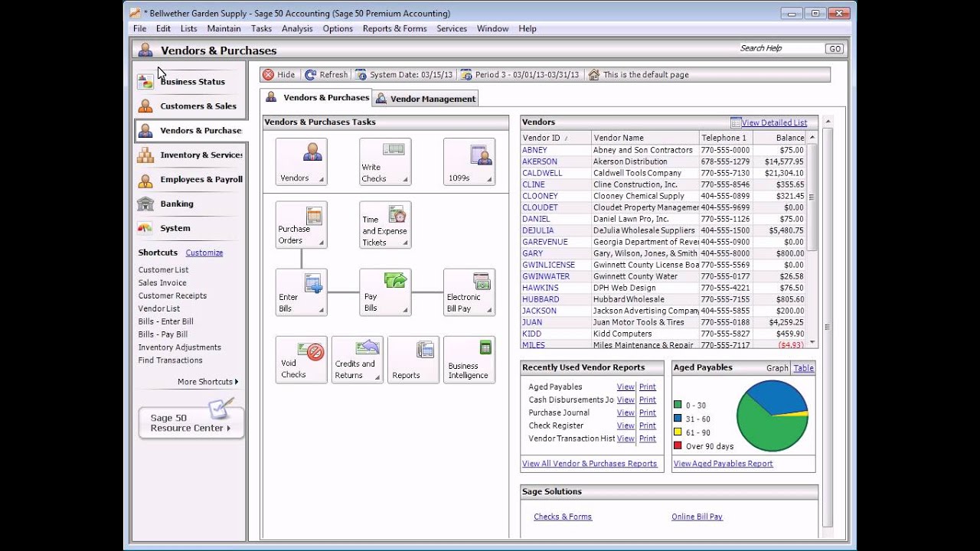Open the Business Intelligence icon

(469, 360)
